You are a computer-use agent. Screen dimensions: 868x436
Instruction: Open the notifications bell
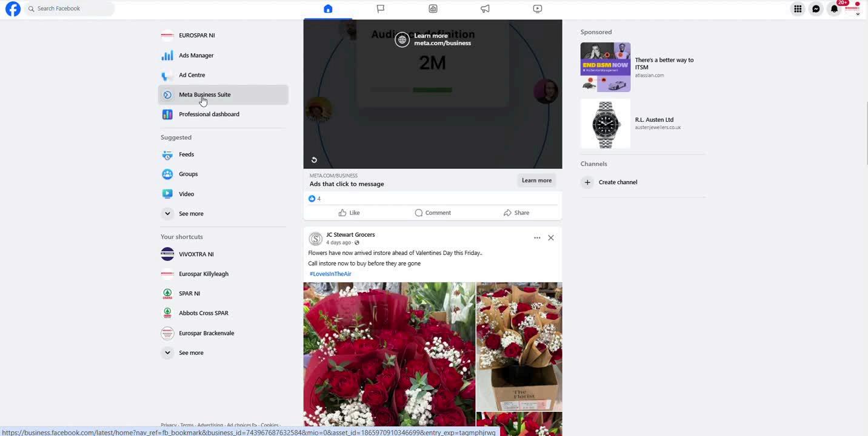(x=834, y=8)
